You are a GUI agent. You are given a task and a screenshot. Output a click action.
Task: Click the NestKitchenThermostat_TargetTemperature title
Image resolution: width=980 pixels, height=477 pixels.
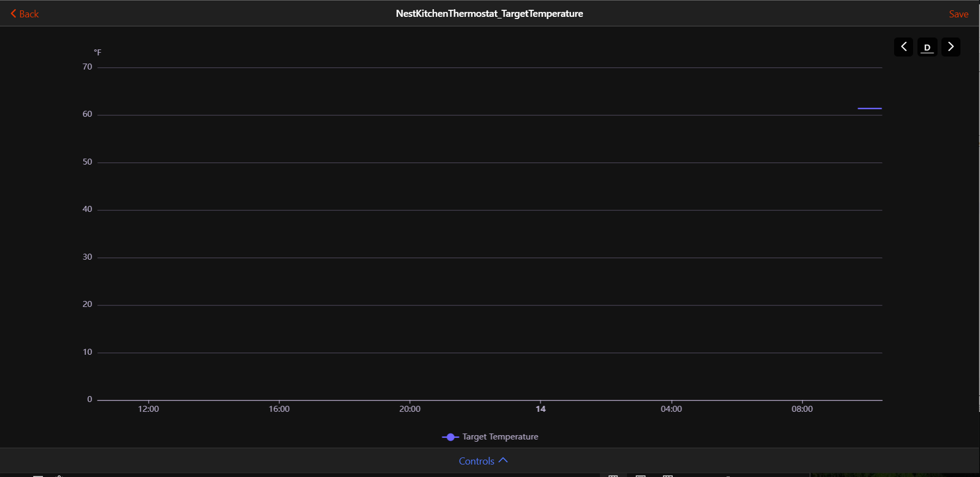(x=489, y=14)
